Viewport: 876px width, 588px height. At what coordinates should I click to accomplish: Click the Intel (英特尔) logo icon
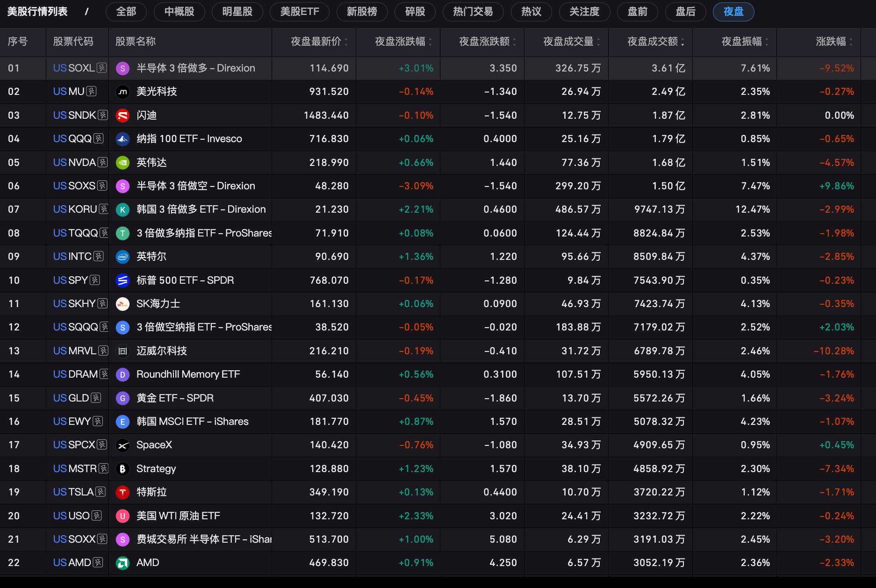[122, 257]
